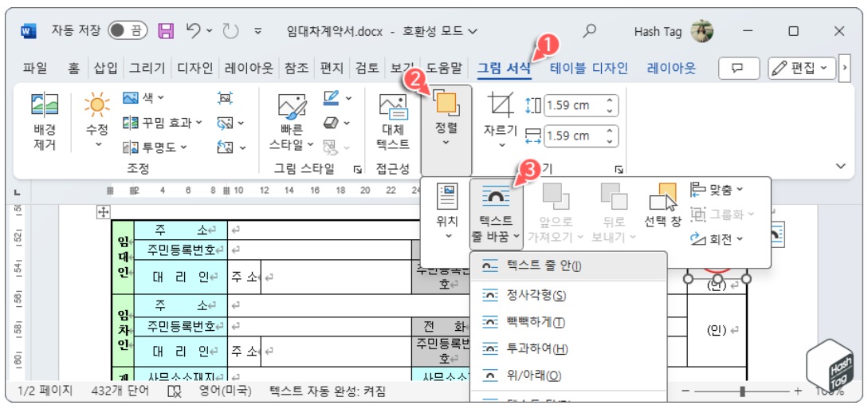
Task: Click the shape width input field
Action: point(575,136)
